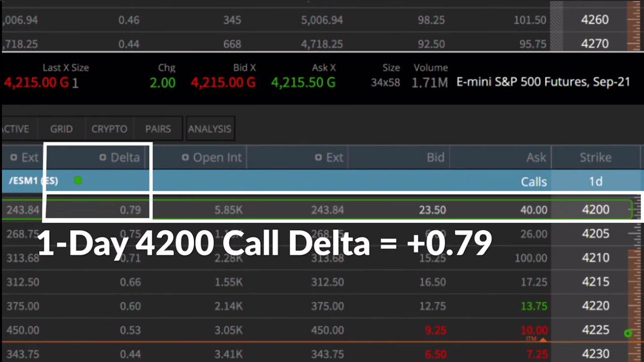Click the gear icon on left Ext header

click(x=14, y=158)
